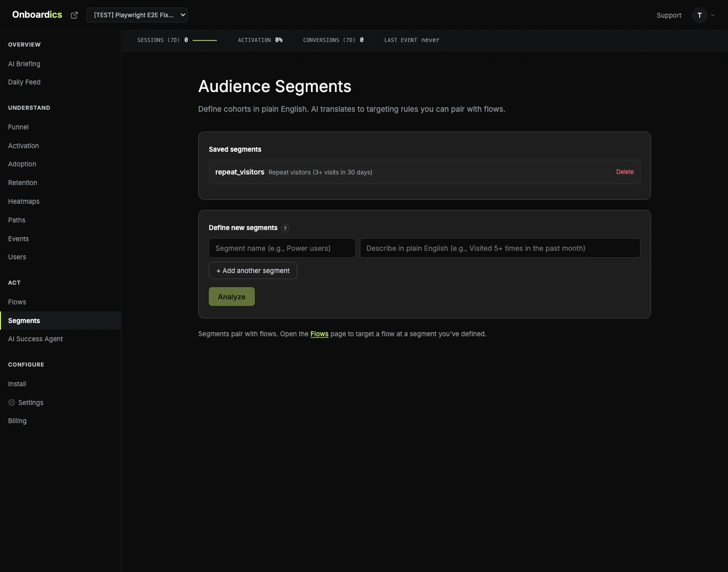728x572 pixels.
Task: Follow the Flows link in footer text
Action: 319,334
